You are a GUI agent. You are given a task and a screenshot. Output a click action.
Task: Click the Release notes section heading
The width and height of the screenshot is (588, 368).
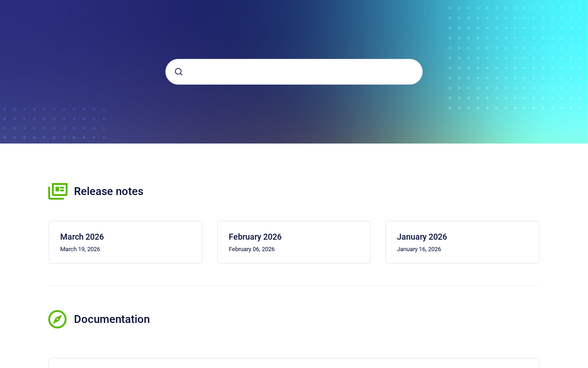pyautogui.click(x=108, y=191)
